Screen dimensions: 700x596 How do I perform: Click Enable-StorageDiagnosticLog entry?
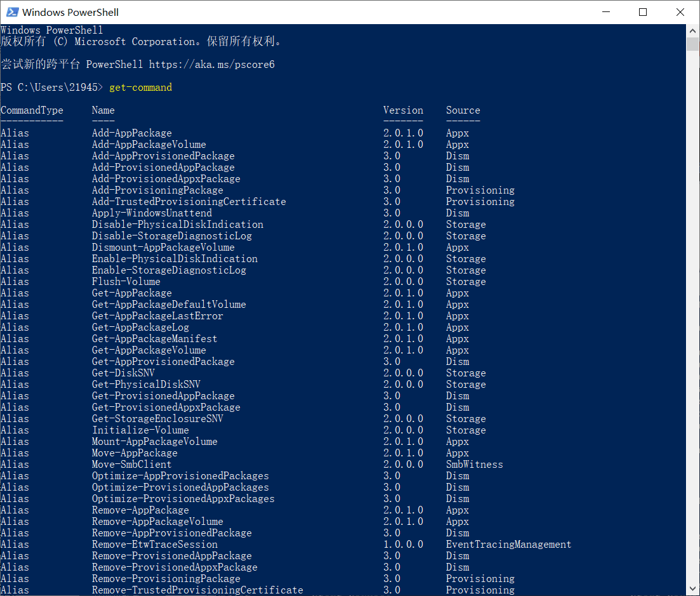click(169, 270)
